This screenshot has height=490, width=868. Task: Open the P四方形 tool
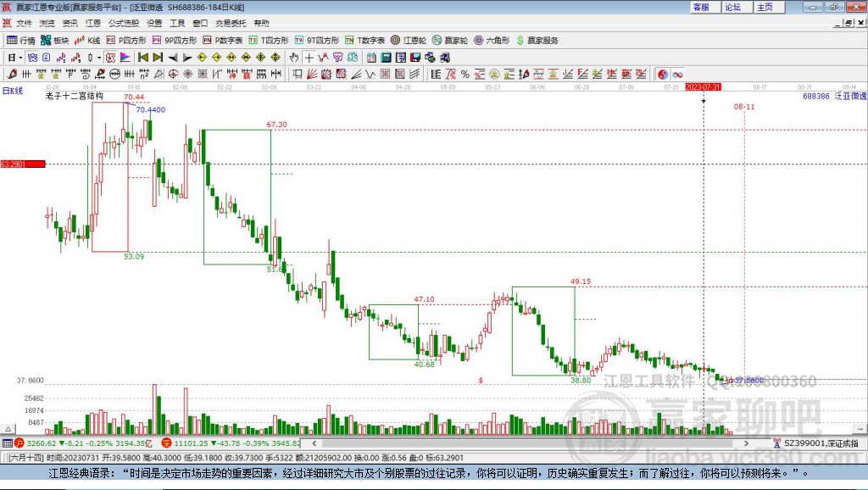pyautogui.click(x=126, y=41)
